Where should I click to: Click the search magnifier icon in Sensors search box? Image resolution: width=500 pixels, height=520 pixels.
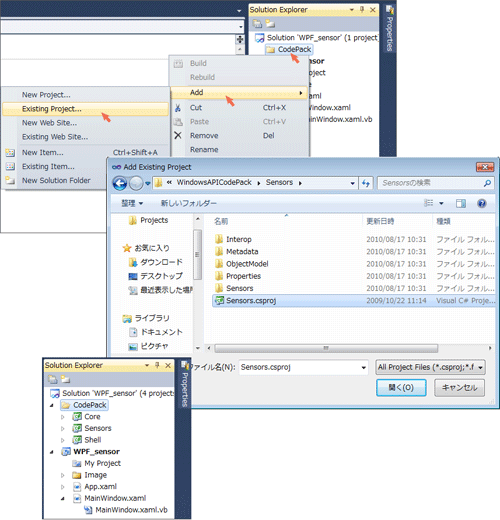[487, 183]
